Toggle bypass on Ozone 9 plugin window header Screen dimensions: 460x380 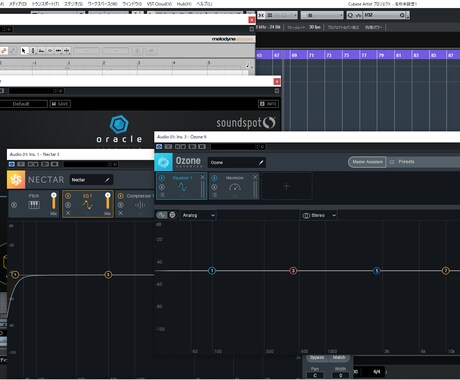(159, 147)
